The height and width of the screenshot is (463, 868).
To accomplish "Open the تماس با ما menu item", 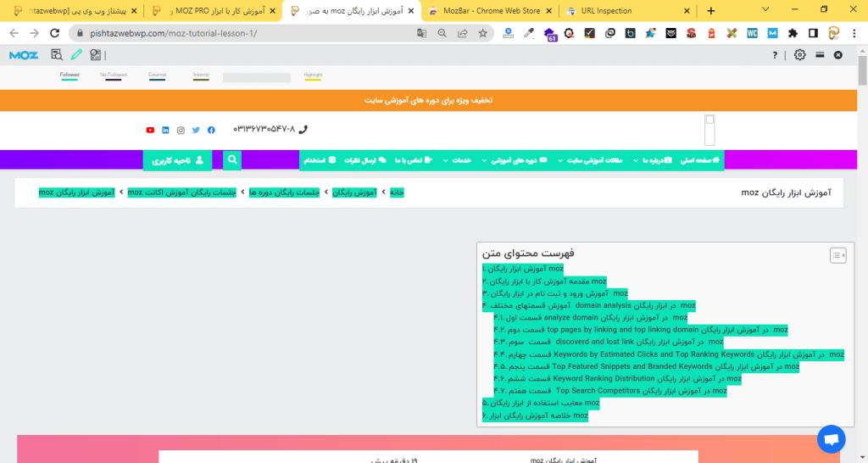I will [x=413, y=160].
